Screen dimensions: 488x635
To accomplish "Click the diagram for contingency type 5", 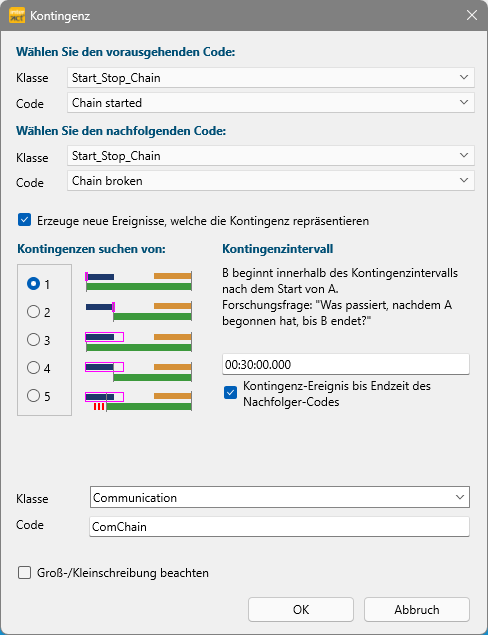I will click(x=139, y=401).
